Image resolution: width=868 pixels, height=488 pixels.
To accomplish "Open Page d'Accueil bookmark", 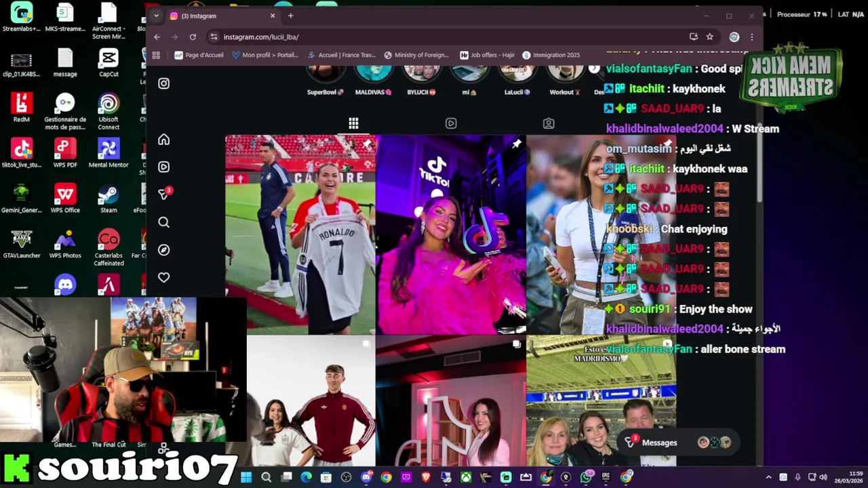I will tap(199, 55).
